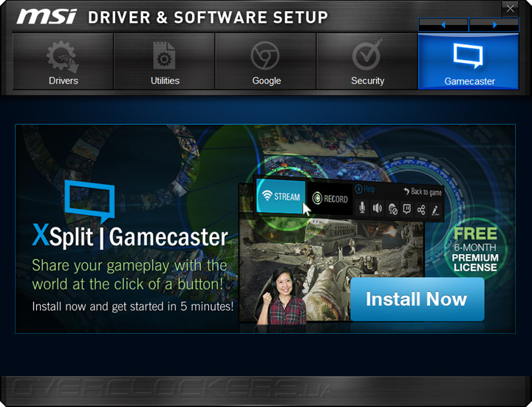Click the RECORD button in the banner
This screenshot has height=407, width=532.
pos(330,199)
